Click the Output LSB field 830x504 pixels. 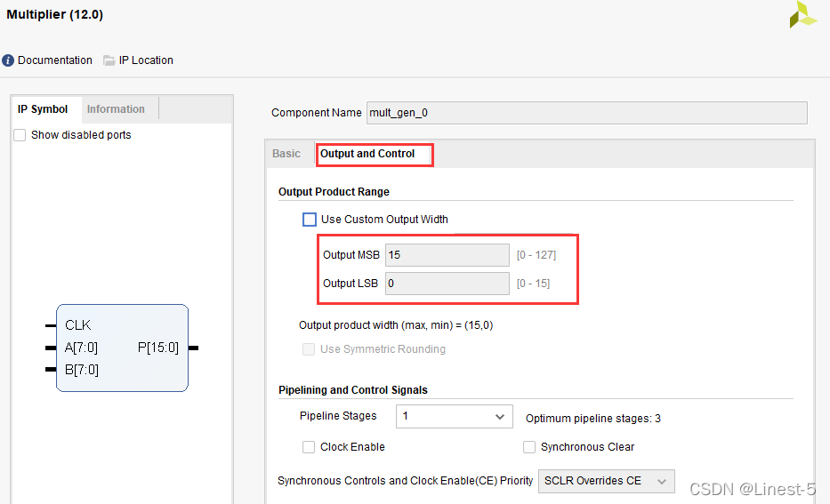[x=447, y=284]
